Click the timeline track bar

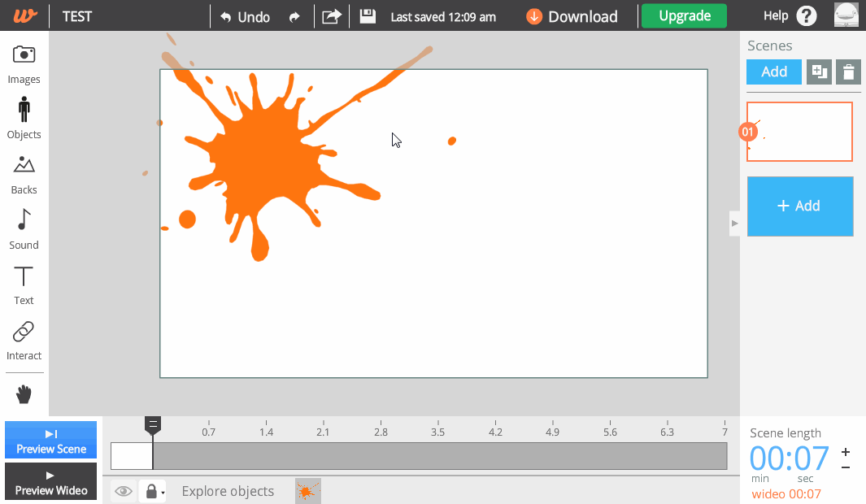(419, 456)
